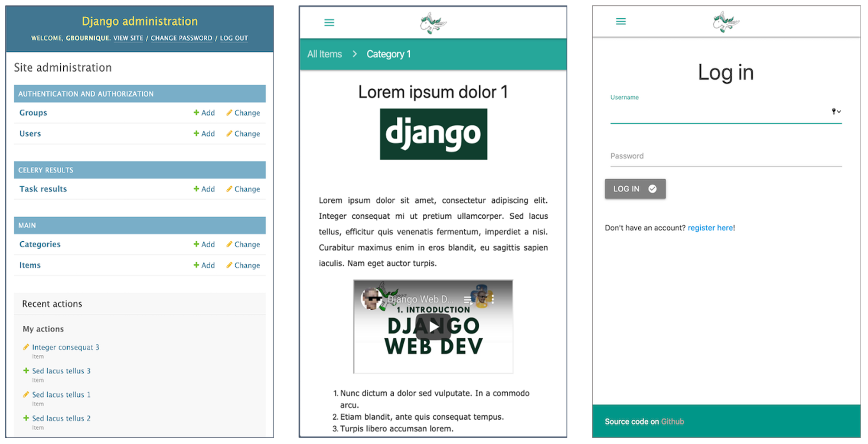Viewport: 868px width, 444px height.
Task: Open recent action Sed lacus tellus 1
Action: pyautogui.click(x=61, y=395)
